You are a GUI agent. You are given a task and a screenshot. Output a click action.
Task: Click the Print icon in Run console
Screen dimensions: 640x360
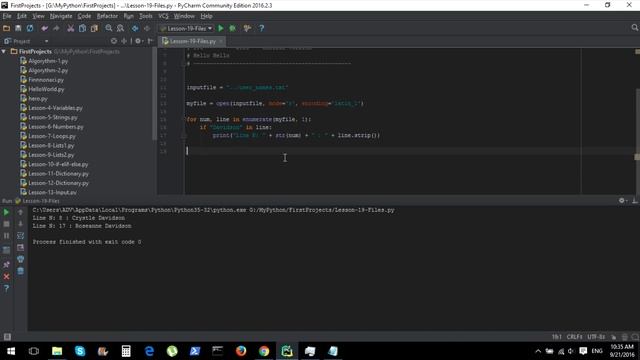tap(20, 259)
